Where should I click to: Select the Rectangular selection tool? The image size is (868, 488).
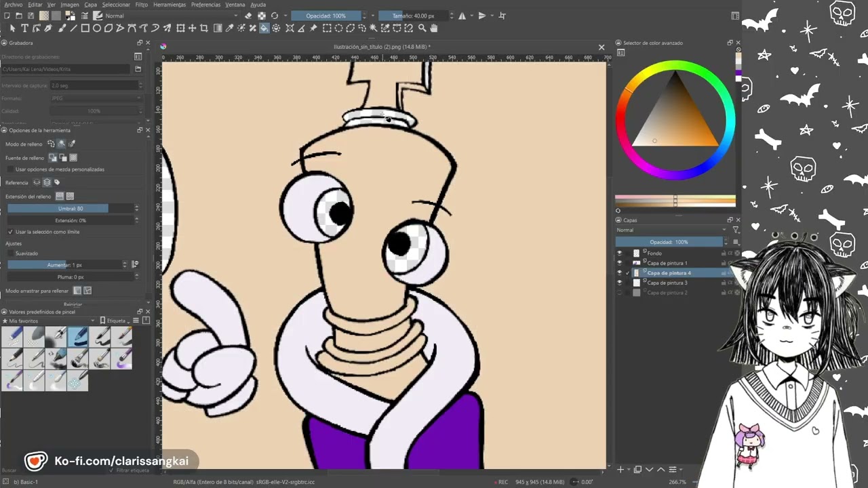tap(327, 28)
